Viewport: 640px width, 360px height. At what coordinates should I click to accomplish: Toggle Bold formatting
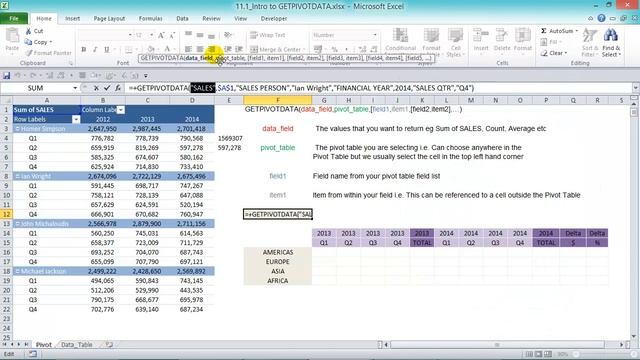tap(84, 49)
